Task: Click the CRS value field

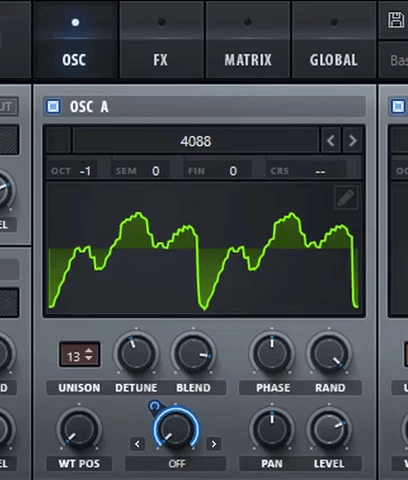Action: click(320, 171)
